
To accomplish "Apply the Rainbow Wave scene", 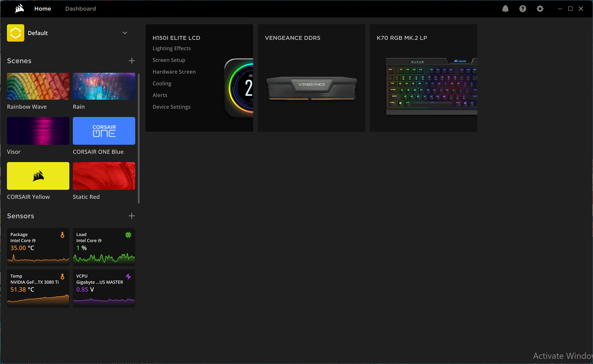I will [38, 86].
